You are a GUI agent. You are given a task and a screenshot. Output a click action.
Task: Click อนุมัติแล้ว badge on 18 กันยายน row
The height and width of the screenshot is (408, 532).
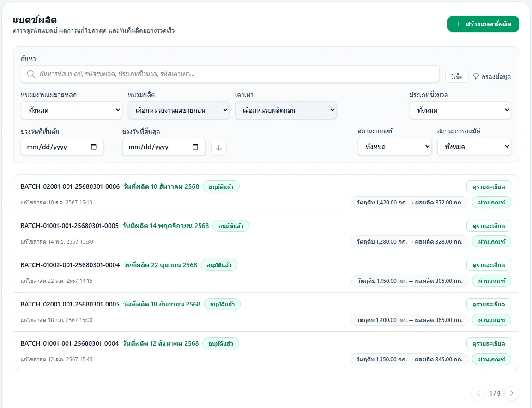[x=222, y=304]
